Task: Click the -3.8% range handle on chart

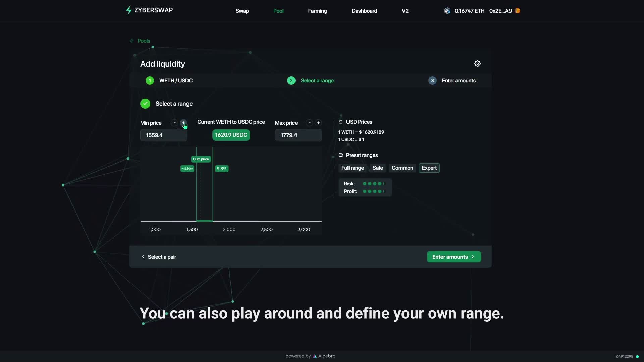Action: tap(187, 169)
